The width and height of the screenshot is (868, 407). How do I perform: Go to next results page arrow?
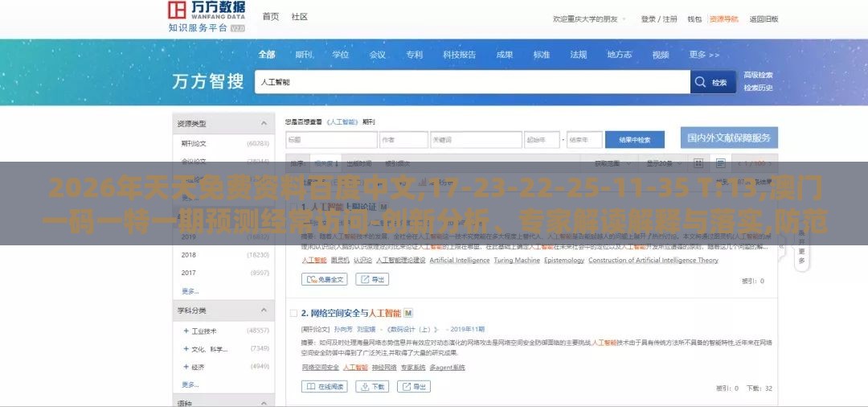pyautogui.click(x=772, y=163)
